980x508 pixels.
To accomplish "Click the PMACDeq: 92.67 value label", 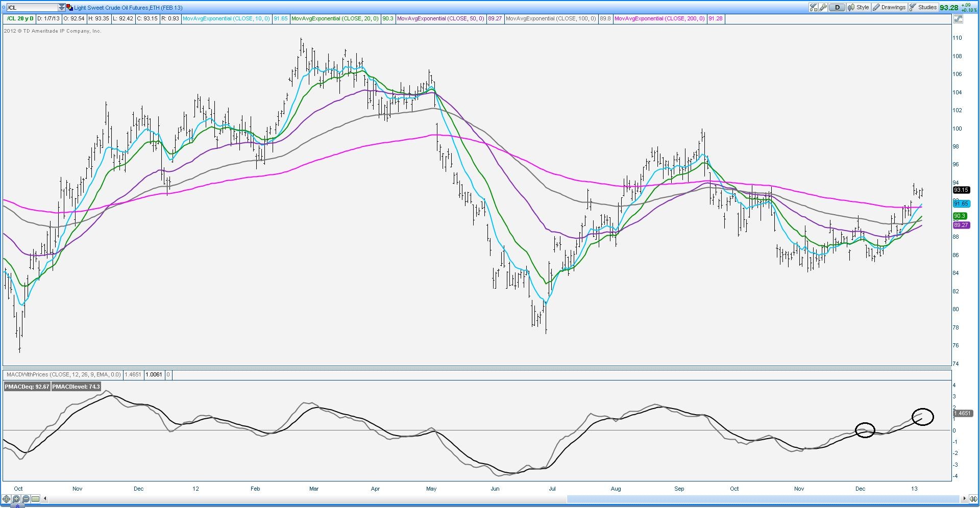I will [x=27, y=387].
